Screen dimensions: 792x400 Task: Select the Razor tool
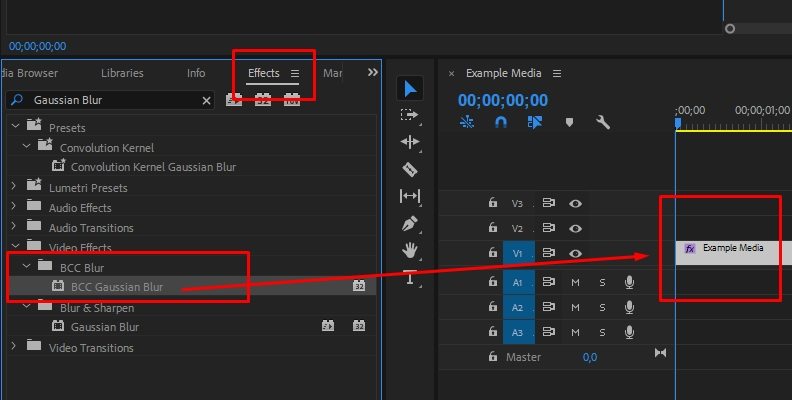click(x=410, y=169)
